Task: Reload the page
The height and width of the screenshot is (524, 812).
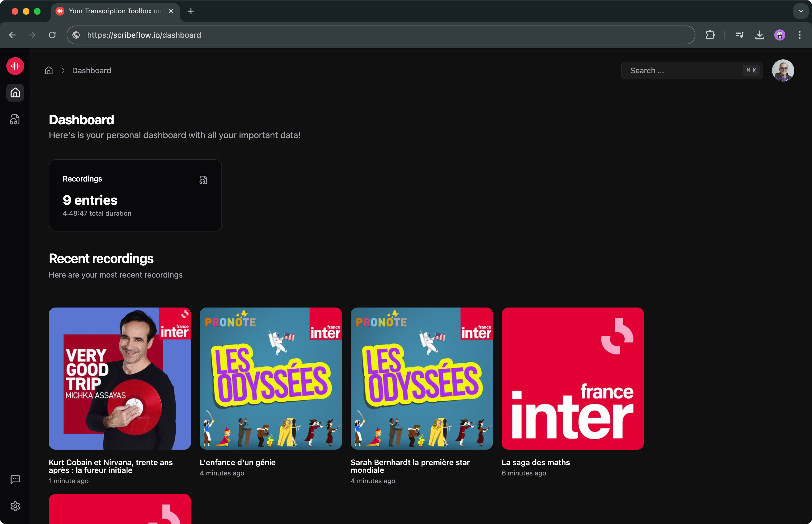Action: 52,35
